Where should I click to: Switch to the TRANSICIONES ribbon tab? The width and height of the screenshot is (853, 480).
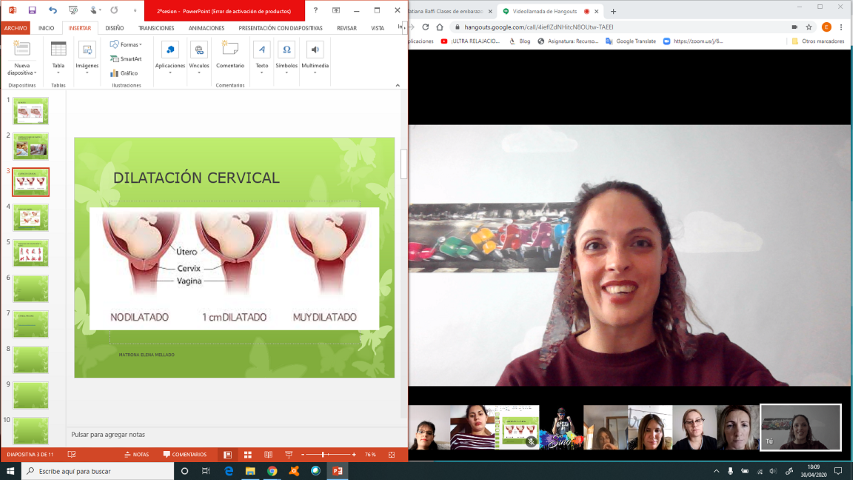tap(156, 28)
